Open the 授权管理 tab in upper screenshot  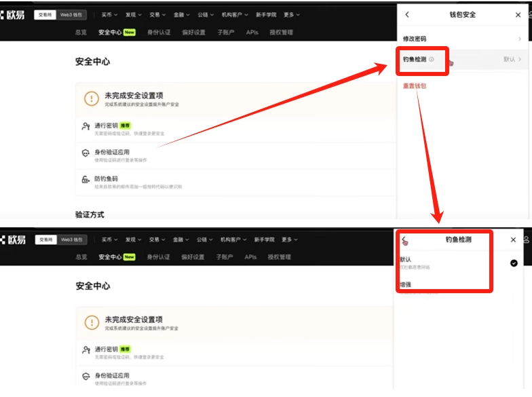281,33
